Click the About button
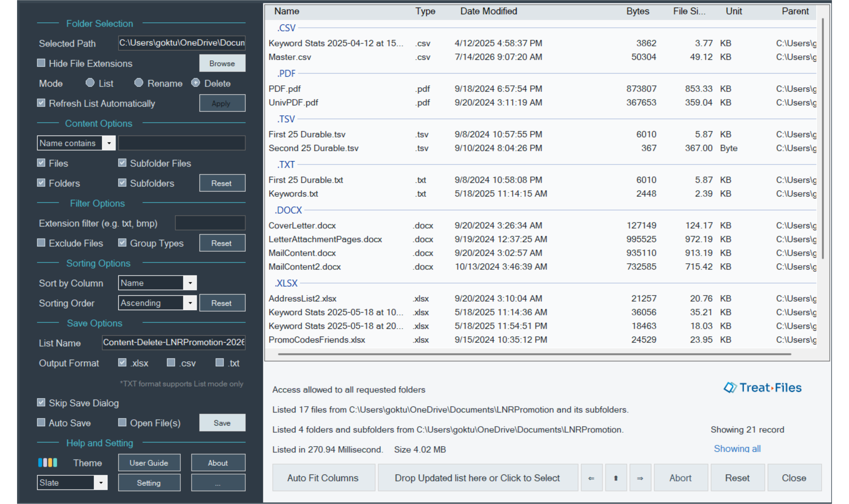Screen dimensions: 849x504 [218, 463]
